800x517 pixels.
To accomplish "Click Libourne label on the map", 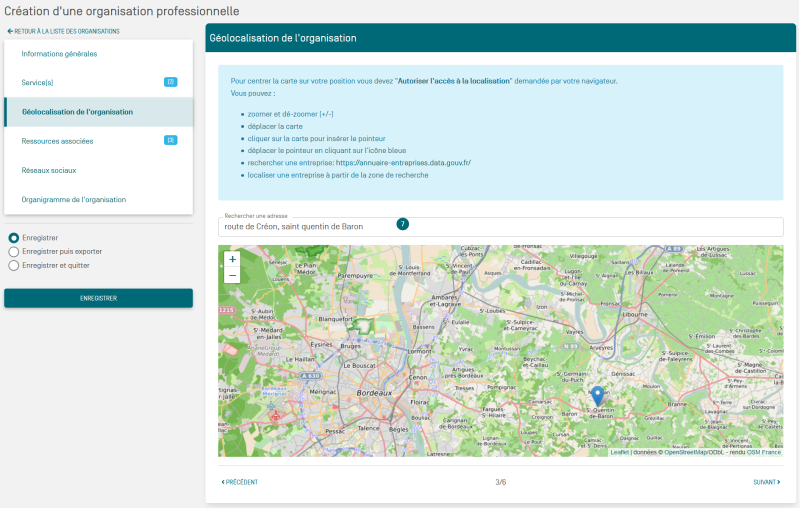I will click(x=635, y=314).
